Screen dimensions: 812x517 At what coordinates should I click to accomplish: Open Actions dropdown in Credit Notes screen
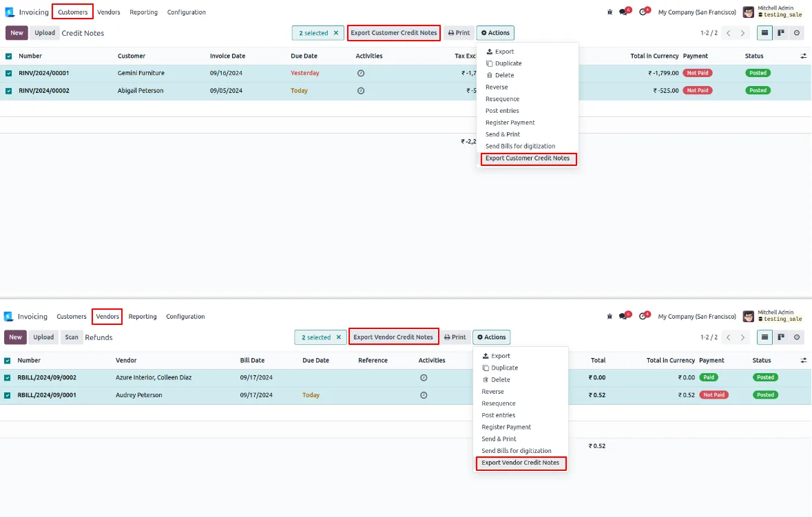495,32
